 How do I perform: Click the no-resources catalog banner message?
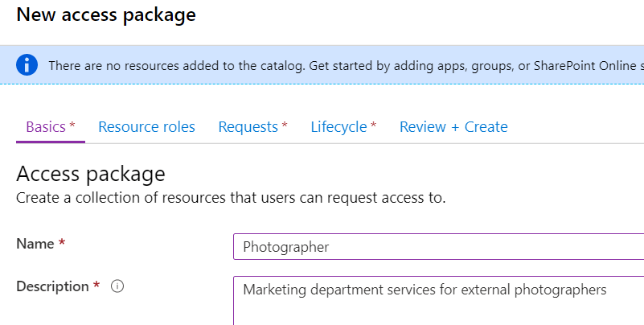[322, 65]
